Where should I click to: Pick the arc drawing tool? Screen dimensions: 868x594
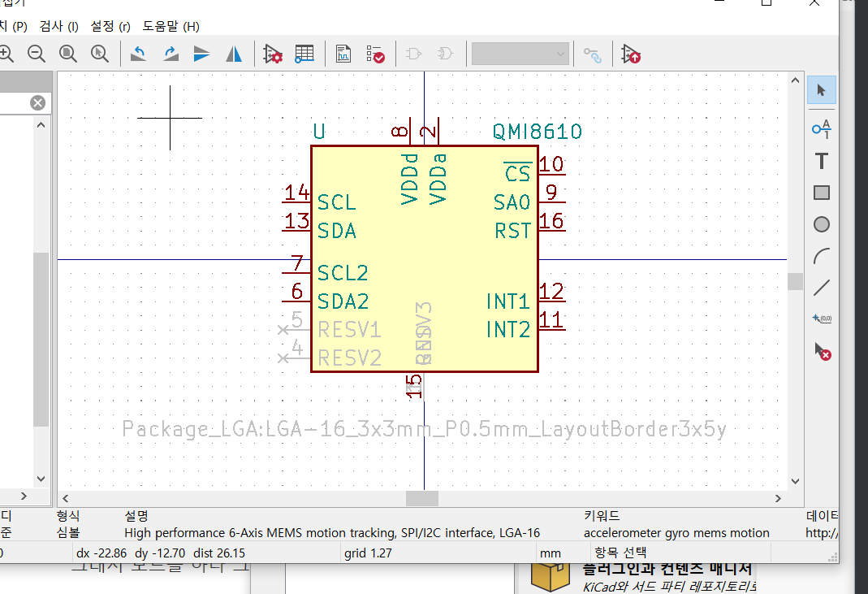tap(822, 256)
